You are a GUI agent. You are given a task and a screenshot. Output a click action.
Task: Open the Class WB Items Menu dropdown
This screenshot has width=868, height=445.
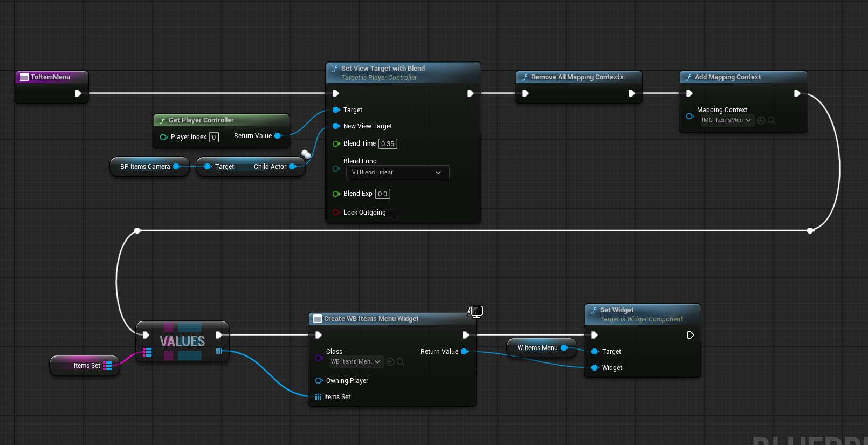[x=356, y=362]
